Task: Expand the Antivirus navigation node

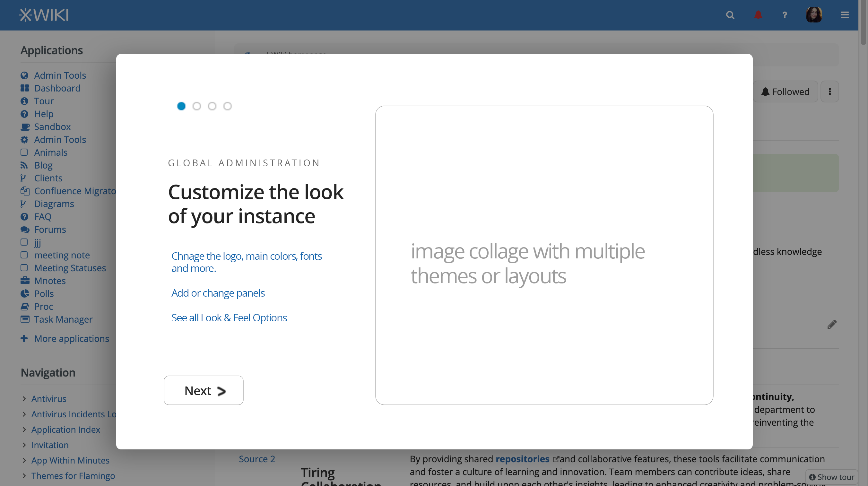Action: [x=24, y=399]
